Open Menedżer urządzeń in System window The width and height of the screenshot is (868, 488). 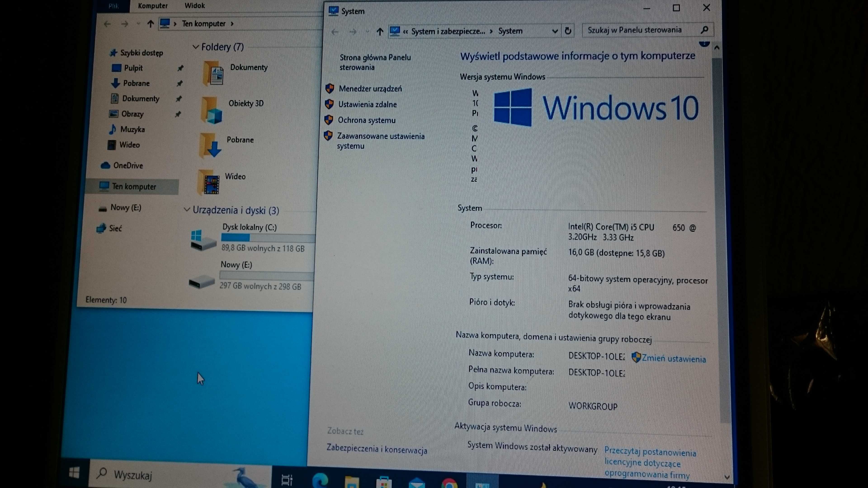pos(370,89)
